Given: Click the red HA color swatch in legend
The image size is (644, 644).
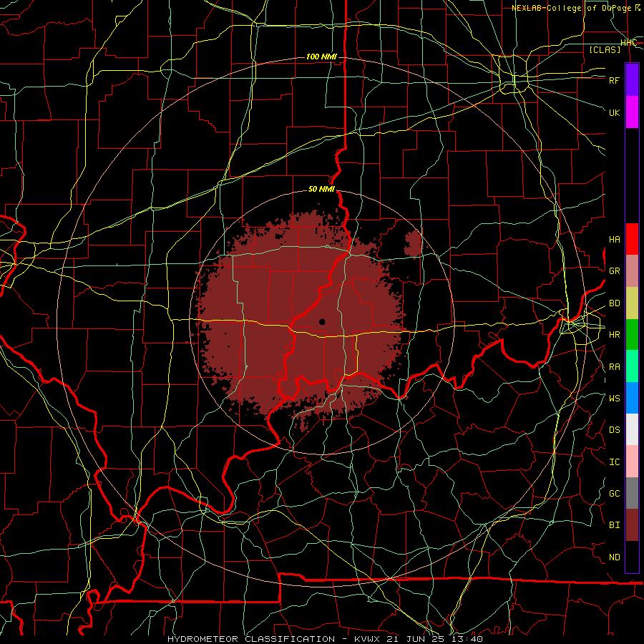Looking at the screenshot, I should [632, 239].
